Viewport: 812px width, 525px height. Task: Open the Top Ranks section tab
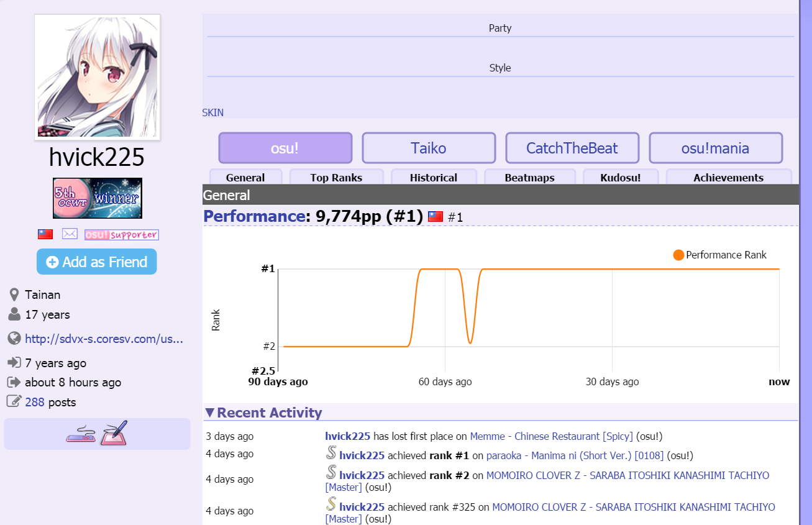point(336,177)
